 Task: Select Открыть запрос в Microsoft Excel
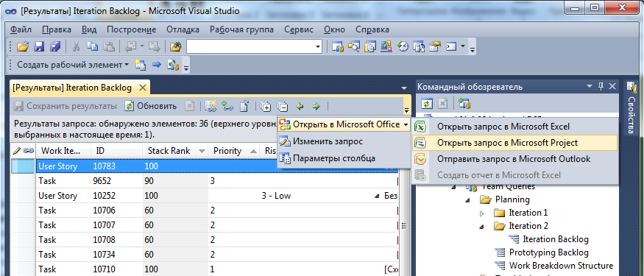pos(514,127)
